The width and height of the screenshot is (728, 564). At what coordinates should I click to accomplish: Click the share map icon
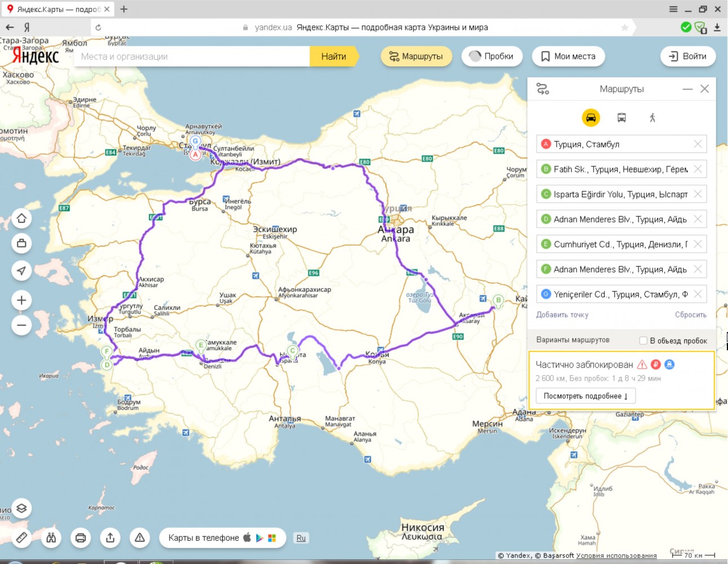110,537
